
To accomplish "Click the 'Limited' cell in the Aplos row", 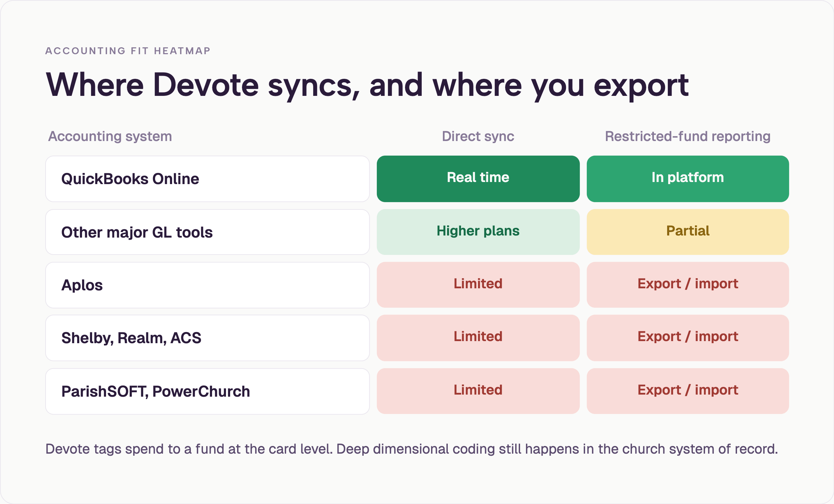I will [x=478, y=285].
